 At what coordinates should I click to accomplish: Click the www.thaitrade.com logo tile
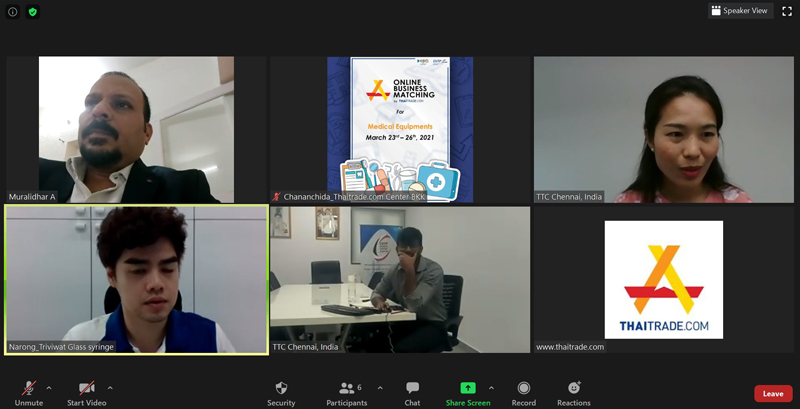pos(663,279)
